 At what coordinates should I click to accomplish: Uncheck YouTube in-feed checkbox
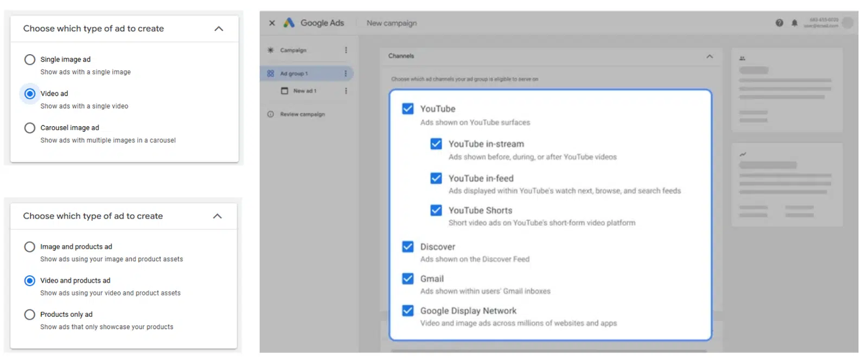tap(436, 178)
